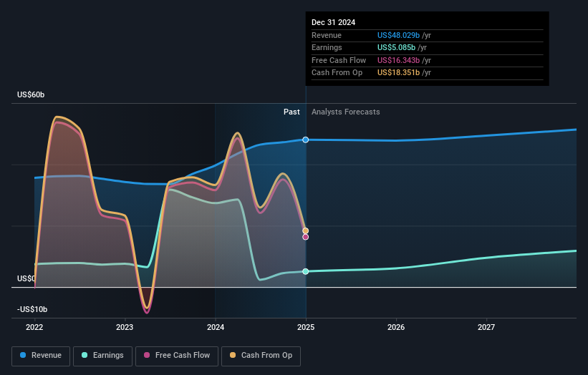Click the 2024 x-axis label
This screenshot has width=588, height=375.
click(x=216, y=327)
